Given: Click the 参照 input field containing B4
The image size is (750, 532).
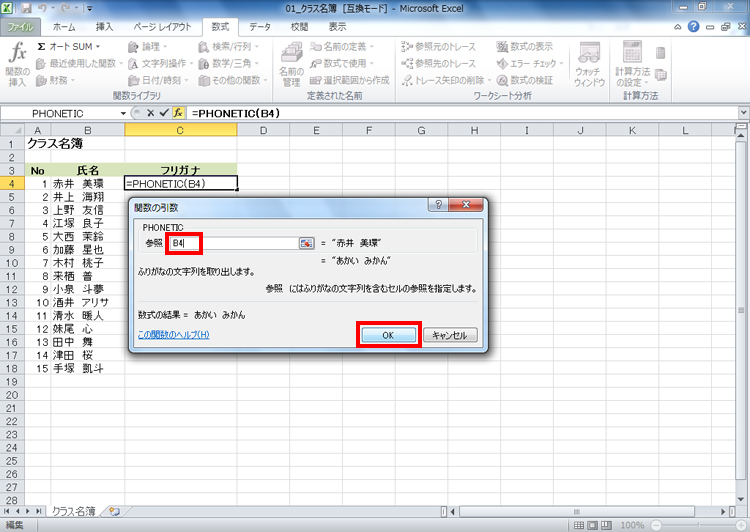Looking at the screenshot, I should pyautogui.click(x=234, y=243).
